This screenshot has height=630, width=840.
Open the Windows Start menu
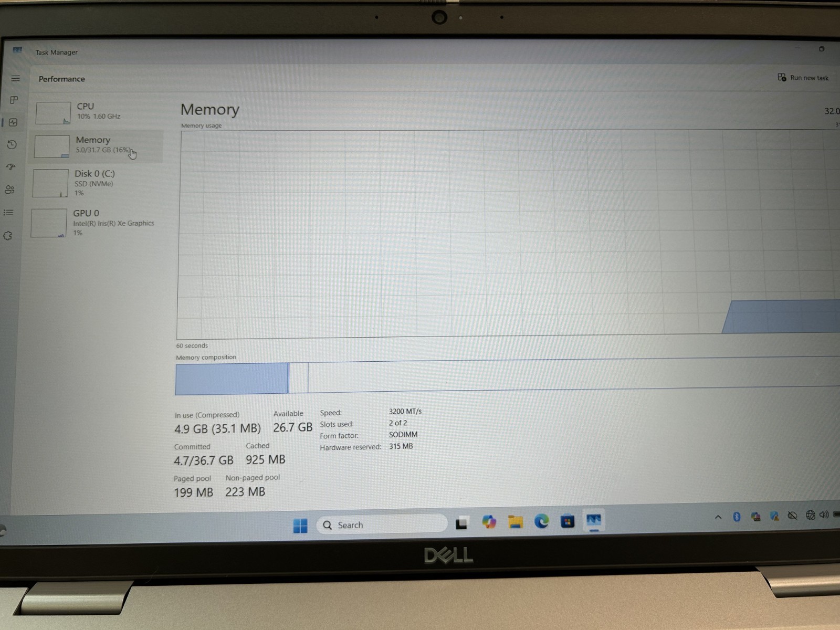click(300, 526)
